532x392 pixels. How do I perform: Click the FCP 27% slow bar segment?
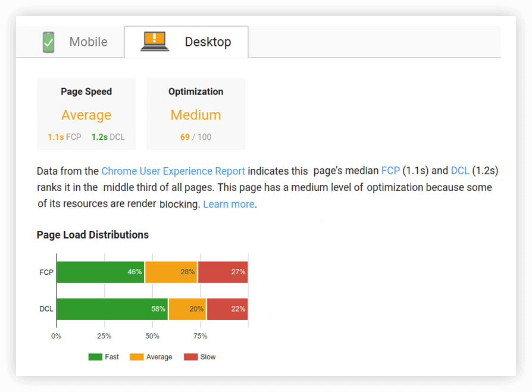coord(223,272)
